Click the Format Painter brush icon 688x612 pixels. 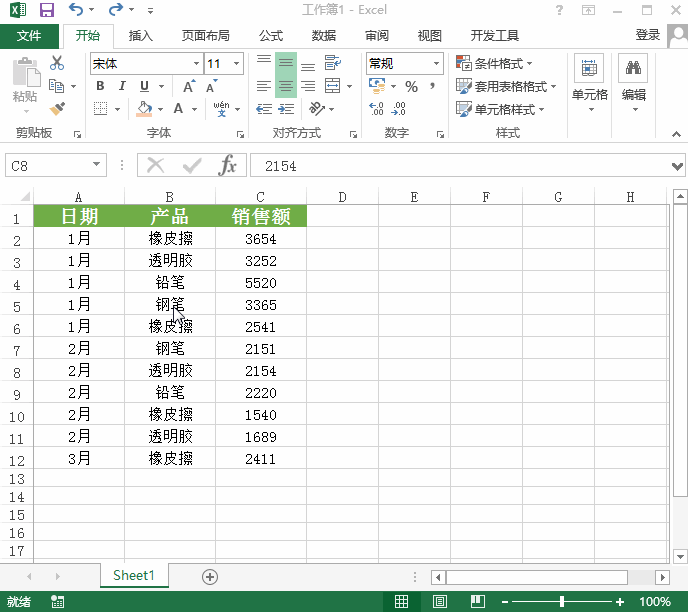tap(57, 108)
